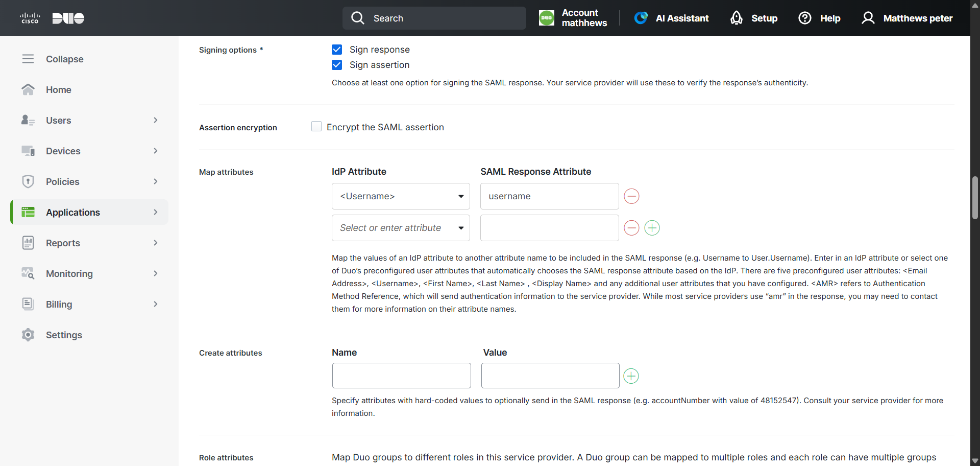This screenshot has width=980, height=466.
Task: Click the green Duo account badge icon
Action: [547, 18]
